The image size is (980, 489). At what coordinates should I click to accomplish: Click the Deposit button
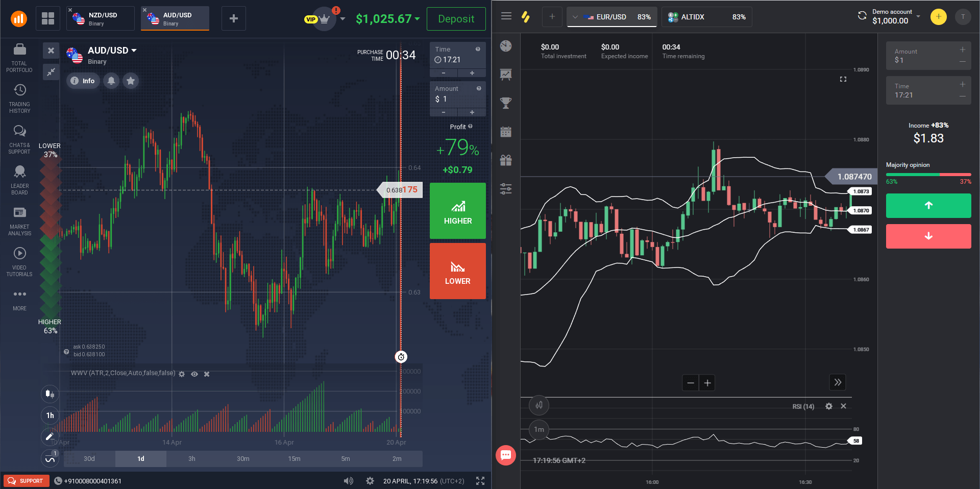pyautogui.click(x=456, y=19)
